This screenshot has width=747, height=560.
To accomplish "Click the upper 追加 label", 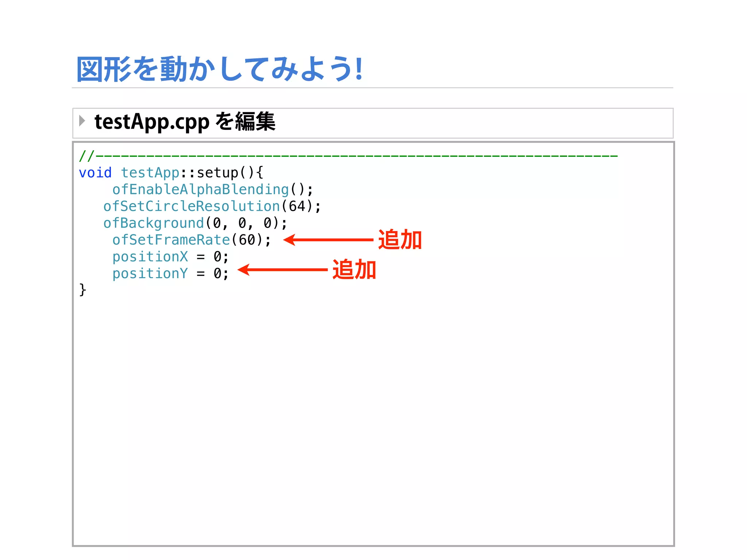I will (x=400, y=240).
